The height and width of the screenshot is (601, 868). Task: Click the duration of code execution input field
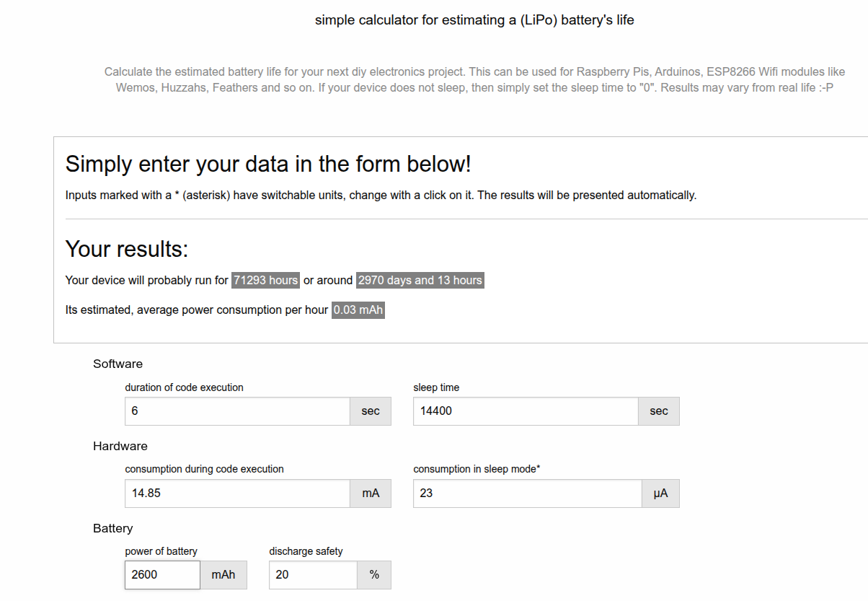tap(237, 411)
